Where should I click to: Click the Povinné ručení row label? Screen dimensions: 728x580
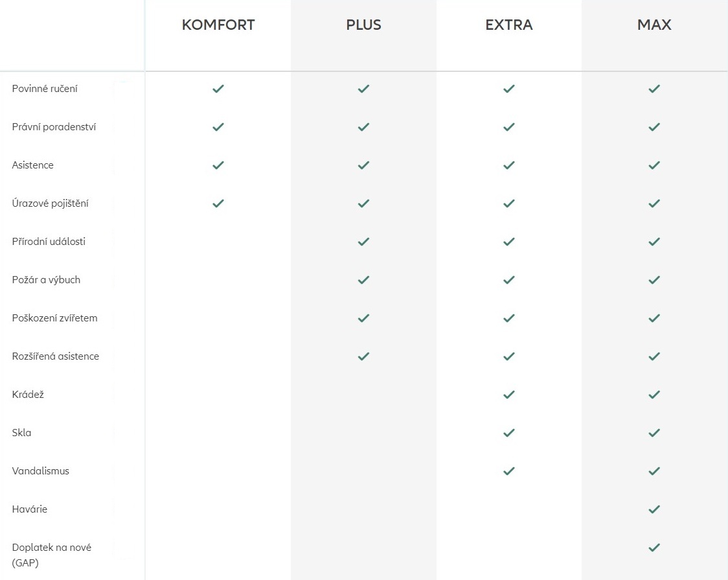click(45, 89)
